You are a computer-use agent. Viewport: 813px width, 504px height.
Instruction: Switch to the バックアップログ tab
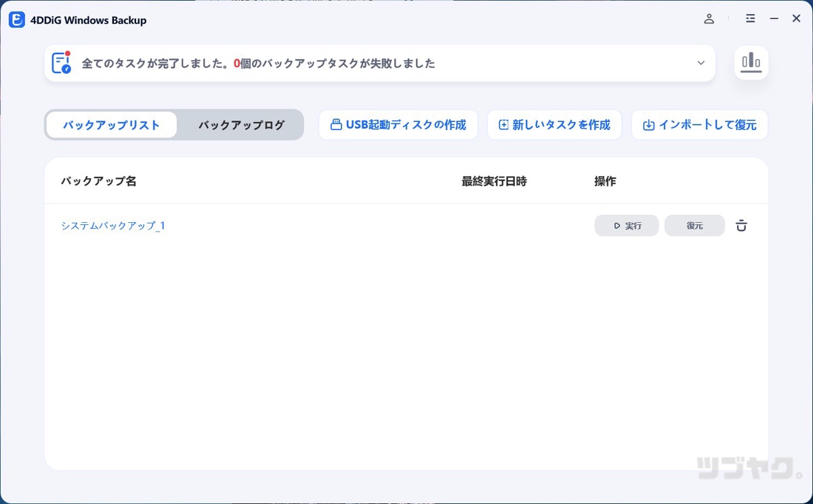241,125
